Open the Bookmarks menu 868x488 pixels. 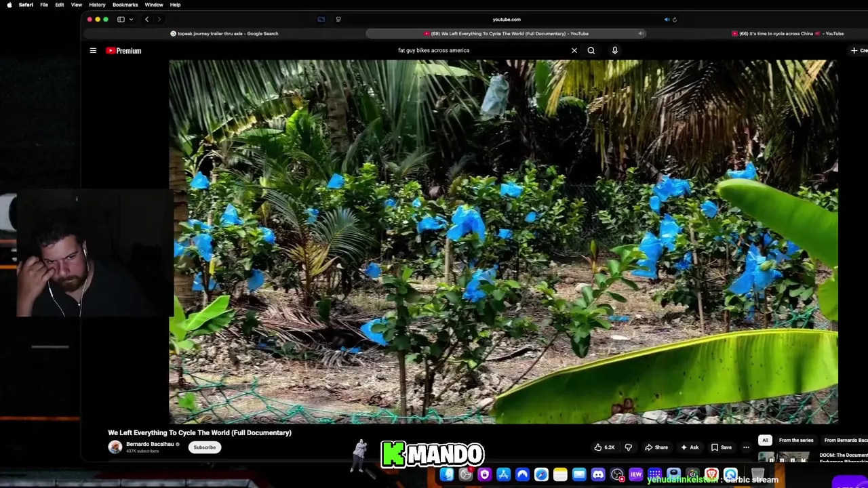125,5
